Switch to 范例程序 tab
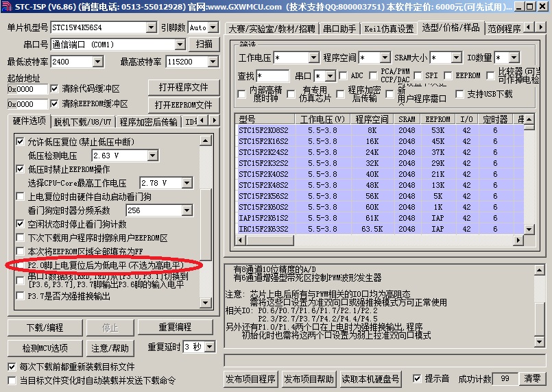 pyautogui.click(x=504, y=29)
